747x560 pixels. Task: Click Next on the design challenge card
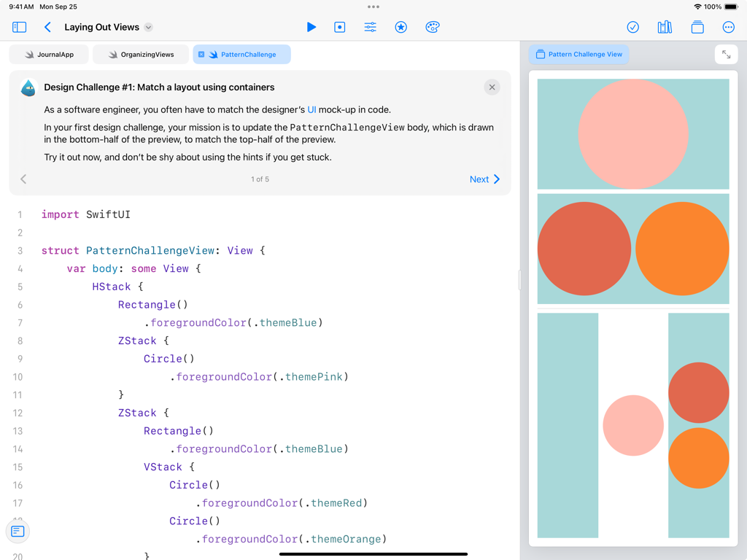click(x=484, y=179)
